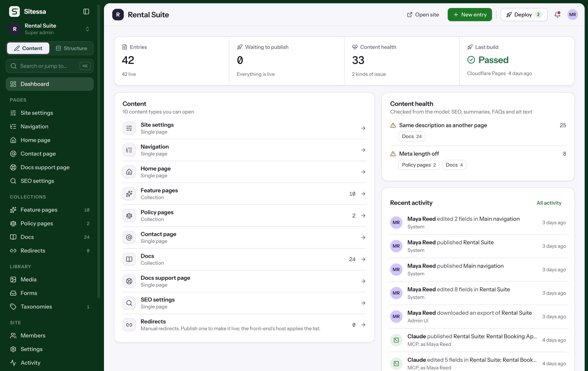The height and width of the screenshot is (371, 588).
Task: Open arrow on Redirects content row
Action: tap(363, 325)
